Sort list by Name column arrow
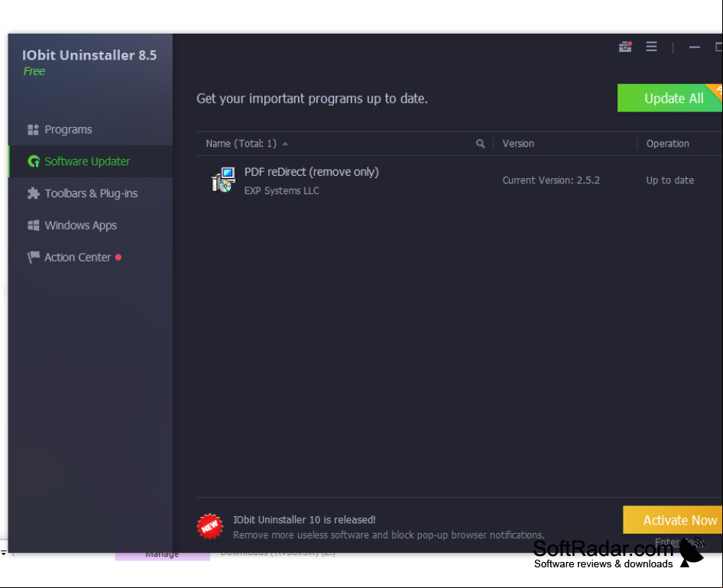 285,144
